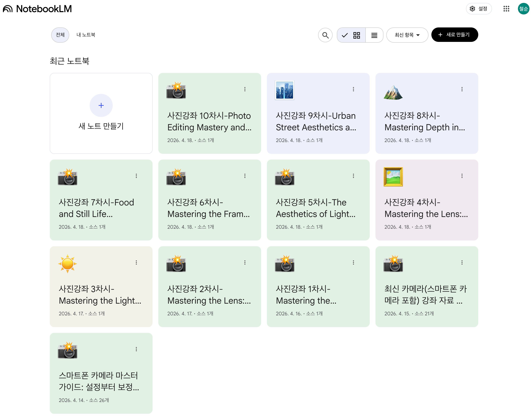Open the more options menu on the 10차시 notebook
This screenshot has width=532, height=417.
(245, 89)
